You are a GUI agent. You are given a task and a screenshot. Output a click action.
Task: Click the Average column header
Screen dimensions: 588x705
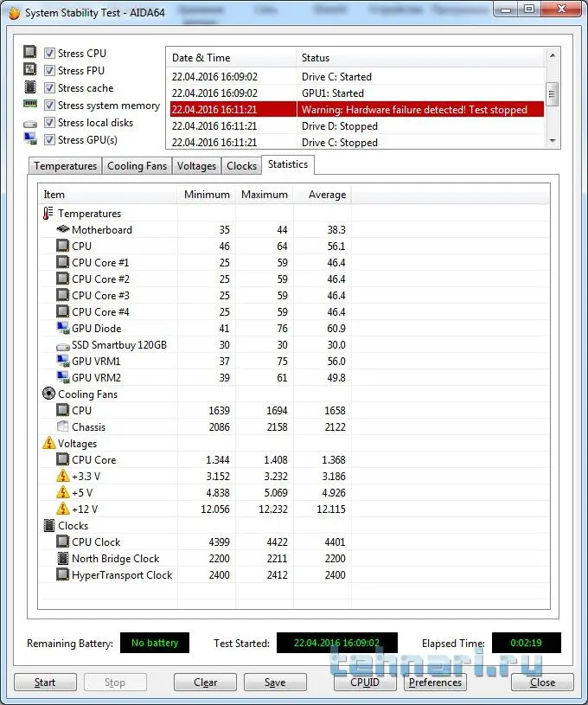pyautogui.click(x=323, y=195)
